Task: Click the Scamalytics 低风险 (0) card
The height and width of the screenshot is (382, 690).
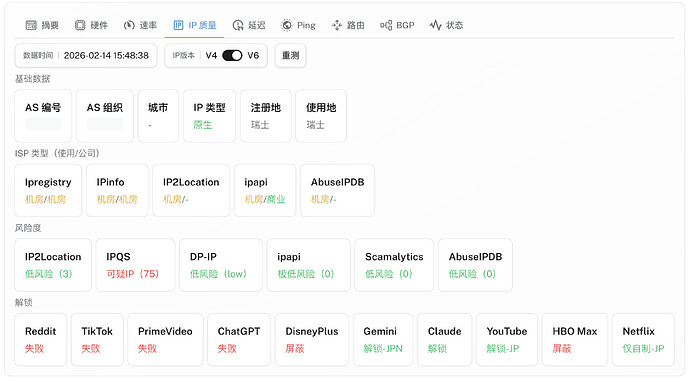Action: (x=394, y=265)
